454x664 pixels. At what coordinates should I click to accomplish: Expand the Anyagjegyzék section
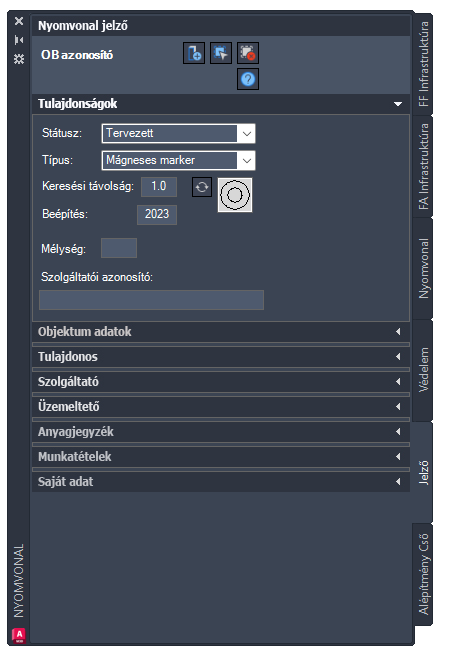pyautogui.click(x=221, y=432)
